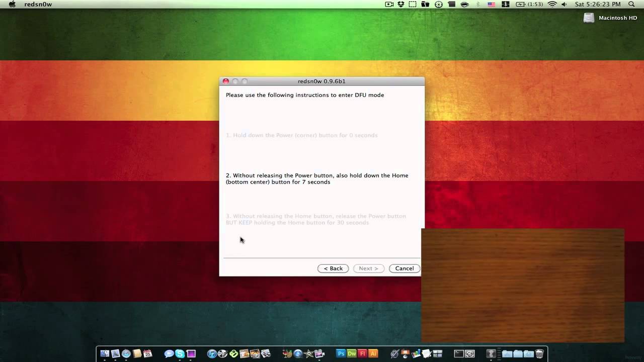The image size is (644, 362).
Task: Click the US flag input menu
Action: pos(492,4)
